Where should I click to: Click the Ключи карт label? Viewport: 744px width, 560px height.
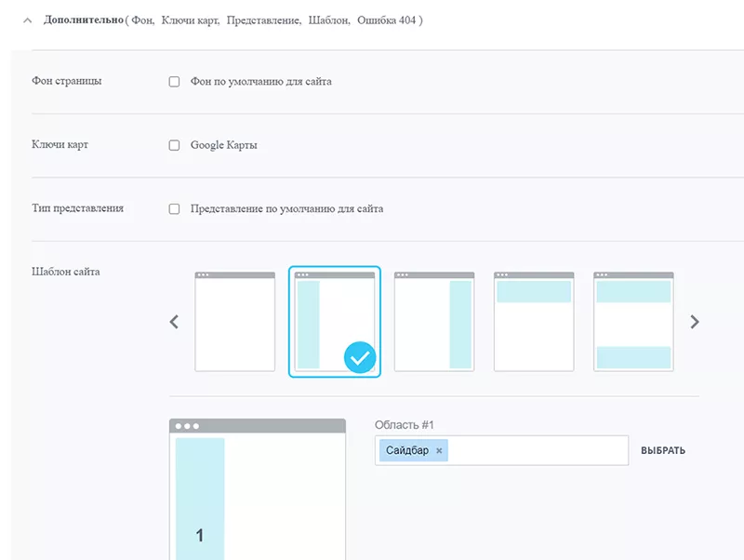point(60,145)
